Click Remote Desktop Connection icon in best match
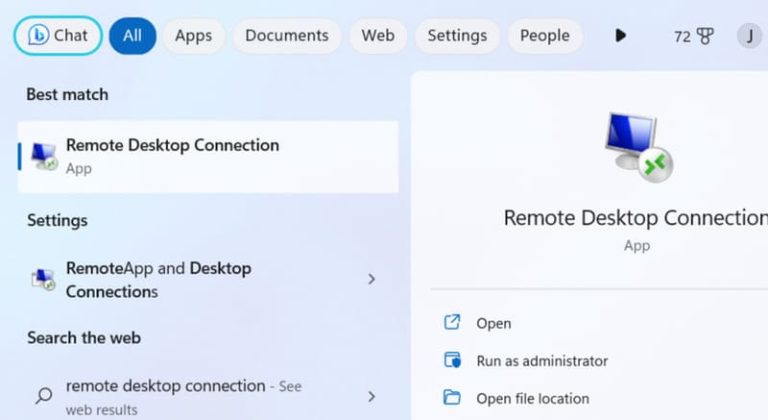This screenshot has height=420, width=768. 44,156
